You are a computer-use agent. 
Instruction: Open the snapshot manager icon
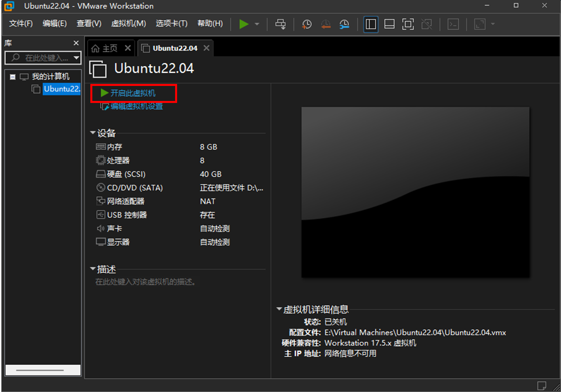(344, 24)
